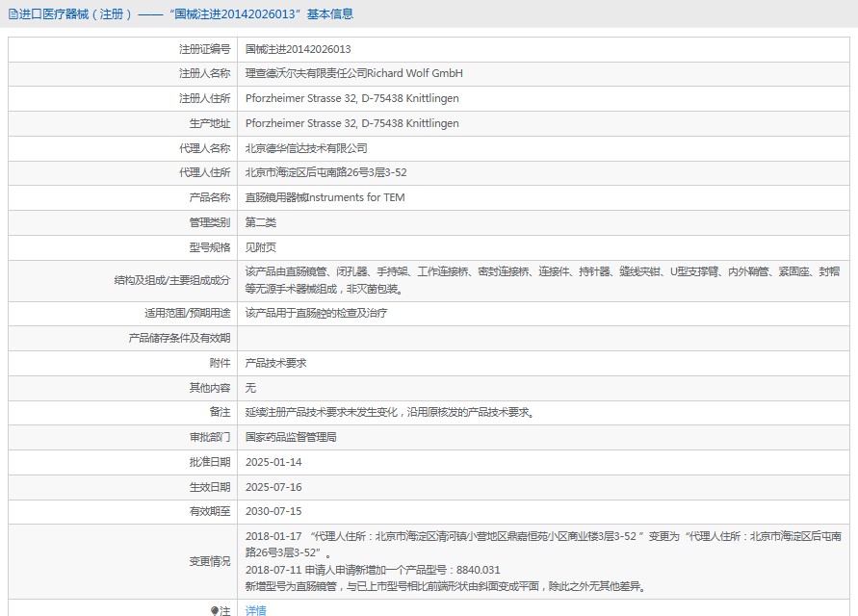
Task: Open the 详情 details link
Action: tap(255, 610)
